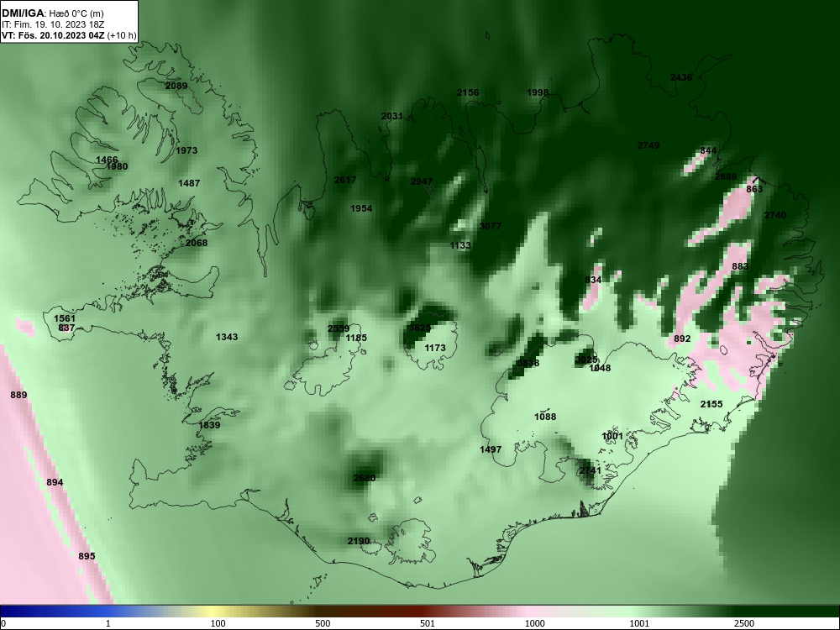Click the 2888 value in the east

pyautogui.click(x=726, y=176)
